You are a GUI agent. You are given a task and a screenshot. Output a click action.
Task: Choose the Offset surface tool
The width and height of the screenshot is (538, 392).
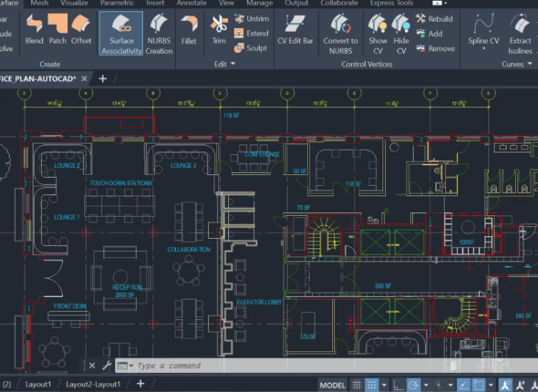tap(81, 29)
